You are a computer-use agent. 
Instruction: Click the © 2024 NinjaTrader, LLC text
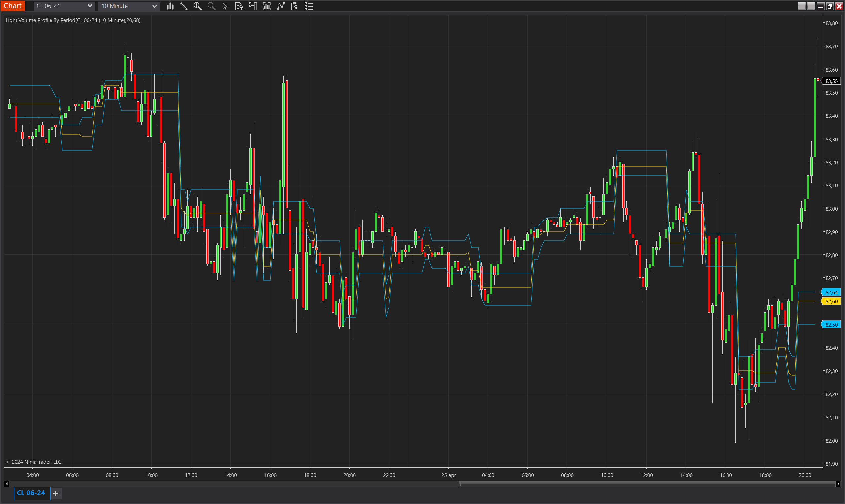[x=34, y=462]
